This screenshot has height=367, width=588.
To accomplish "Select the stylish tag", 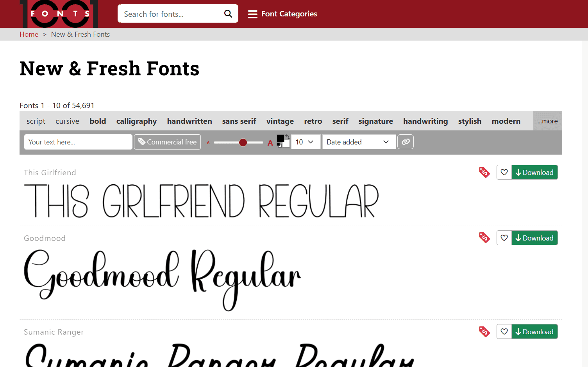I will 470,121.
